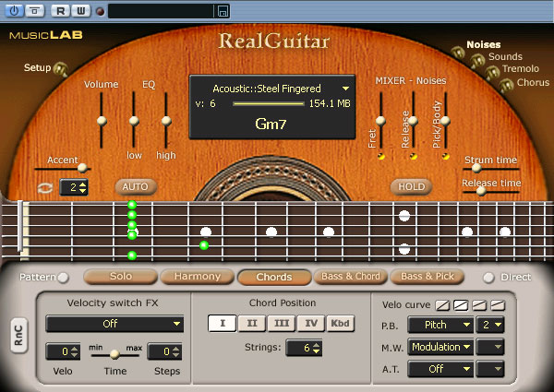This screenshot has width=554, height=392.
Task: Switch to Chords mode
Action: point(274,278)
